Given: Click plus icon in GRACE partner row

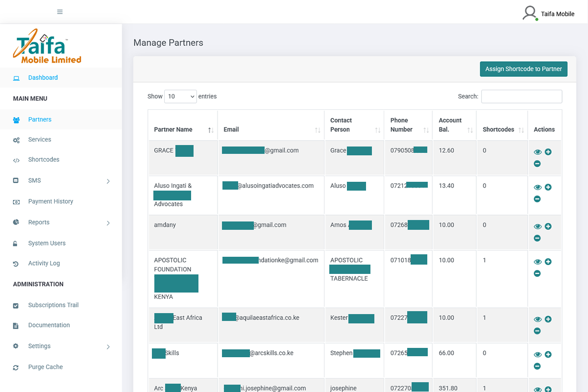Looking at the screenshot, I should point(548,152).
